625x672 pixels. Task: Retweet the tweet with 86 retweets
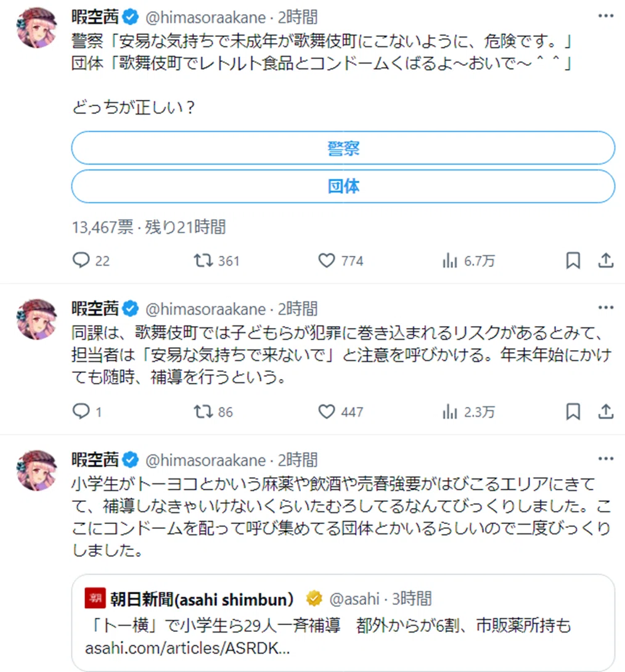[x=213, y=411]
